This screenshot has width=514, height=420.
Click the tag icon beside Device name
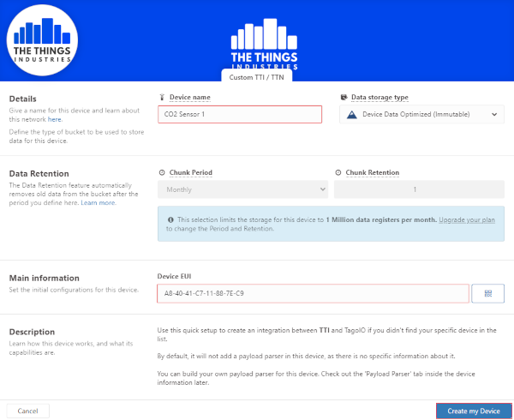pos(162,97)
